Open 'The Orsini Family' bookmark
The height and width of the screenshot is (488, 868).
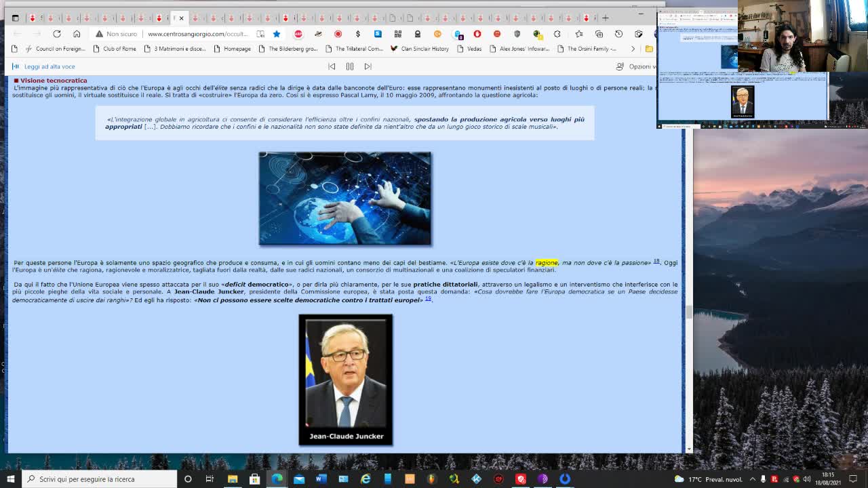pos(587,49)
